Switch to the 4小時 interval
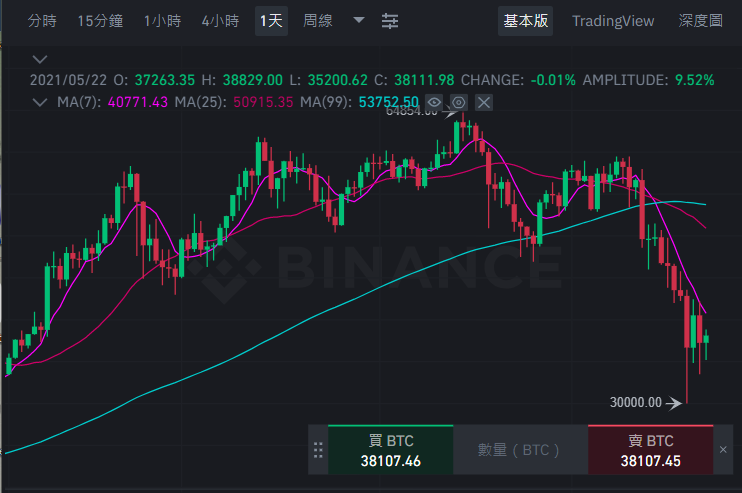742x493 pixels. (220, 21)
